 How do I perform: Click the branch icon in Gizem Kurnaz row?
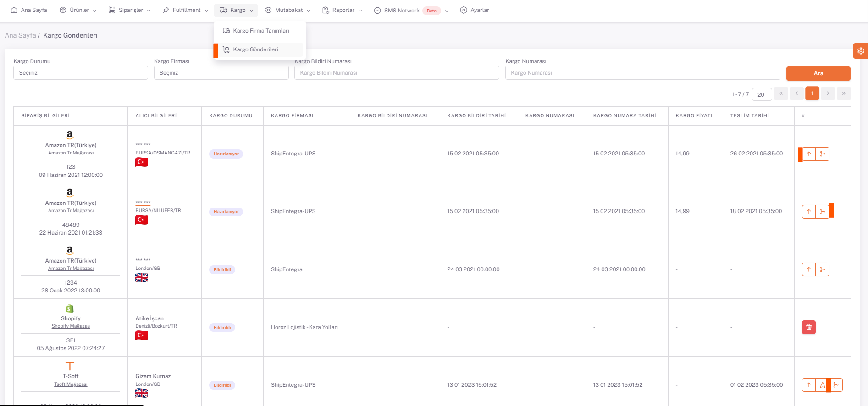[836, 385]
